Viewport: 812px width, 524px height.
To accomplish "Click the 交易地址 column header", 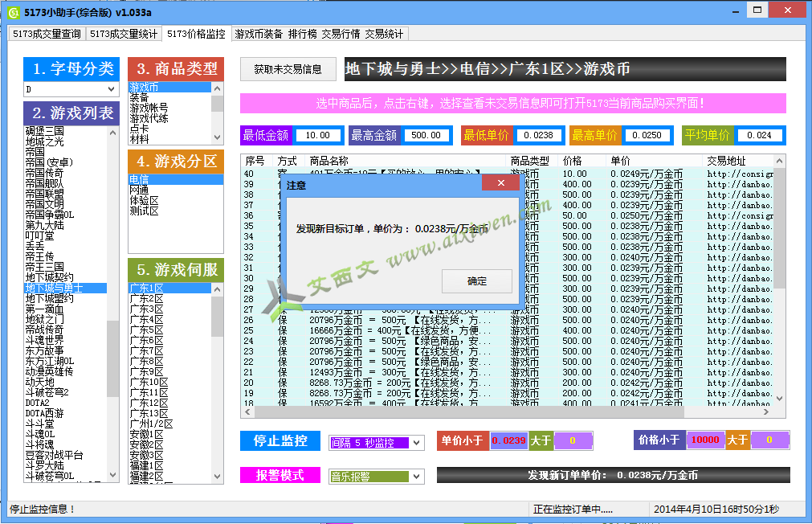I will tap(738, 162).
